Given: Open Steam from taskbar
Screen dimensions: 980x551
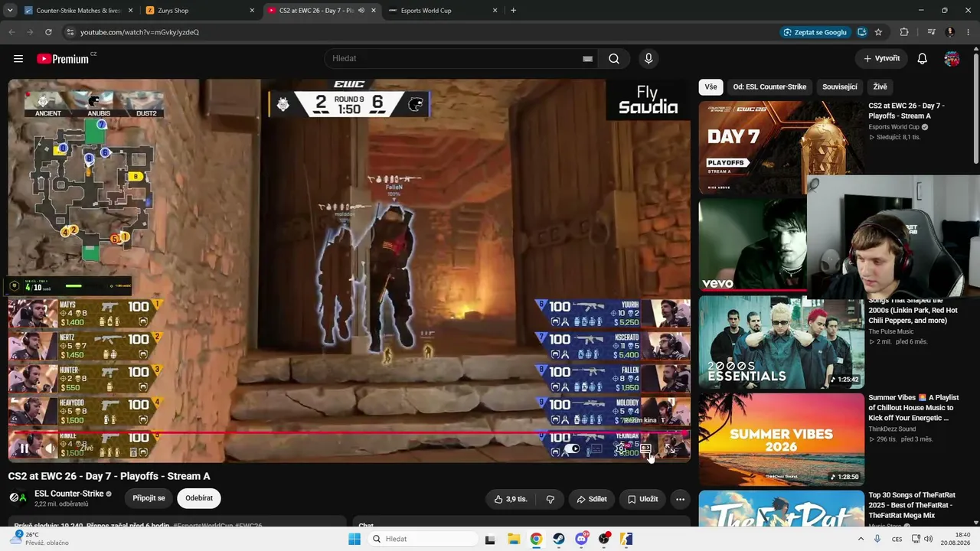Looking at the screenshot, I should pos(559,539).
